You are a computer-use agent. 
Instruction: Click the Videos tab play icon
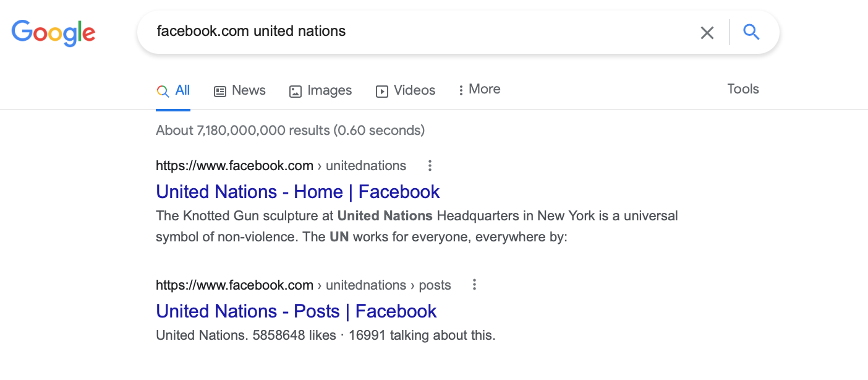pos(382,91)
